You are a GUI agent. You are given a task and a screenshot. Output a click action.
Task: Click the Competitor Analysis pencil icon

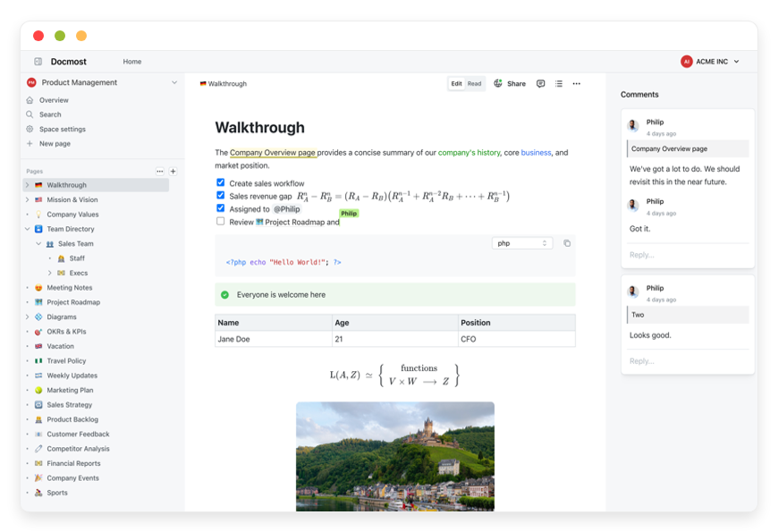38,449
